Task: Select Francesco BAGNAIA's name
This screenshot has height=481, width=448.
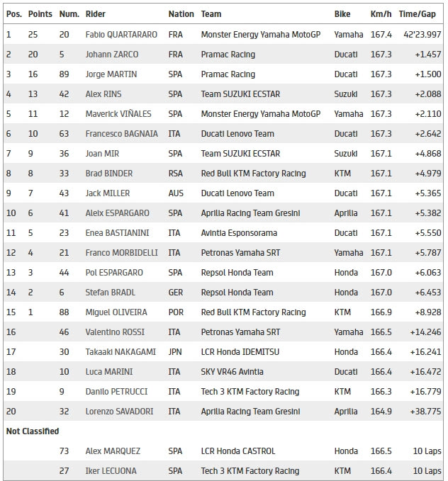Action: (121, 134)
